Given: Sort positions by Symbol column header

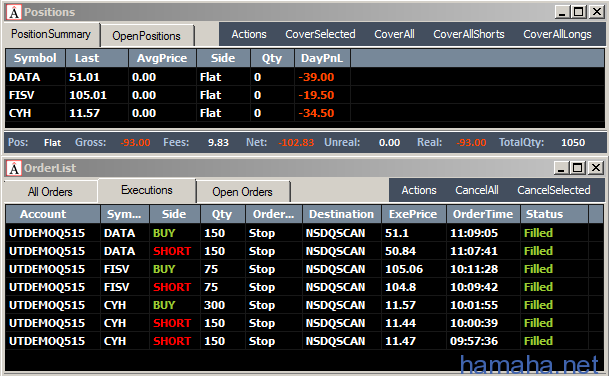Looking at the screenshot, I should coord(35,58).
